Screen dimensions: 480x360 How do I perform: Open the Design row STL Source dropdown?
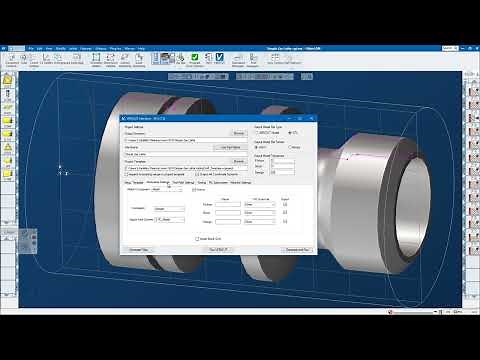260,222
